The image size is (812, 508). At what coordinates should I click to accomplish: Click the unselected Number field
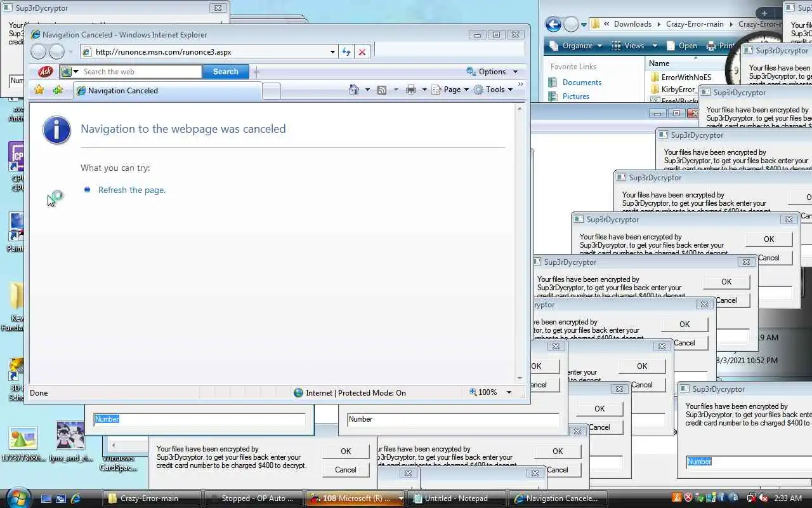coord(453,419)
